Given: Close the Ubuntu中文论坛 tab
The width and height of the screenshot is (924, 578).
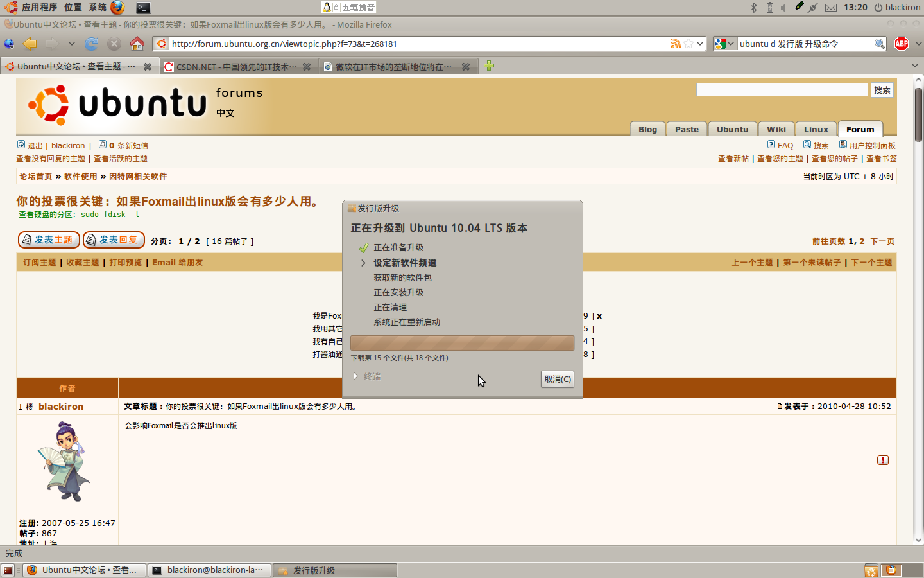Looking at the screenshot, I should 148,67.
